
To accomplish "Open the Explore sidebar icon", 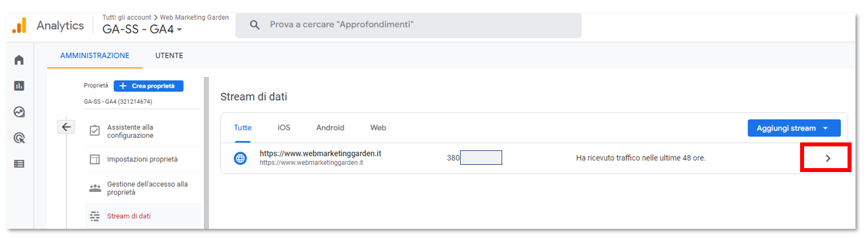I will click(19, 112).
